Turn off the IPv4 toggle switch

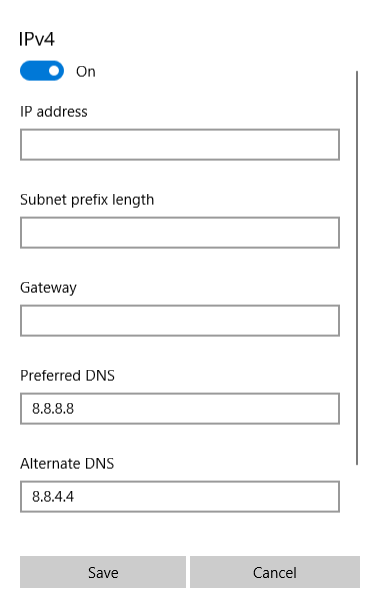42,71
